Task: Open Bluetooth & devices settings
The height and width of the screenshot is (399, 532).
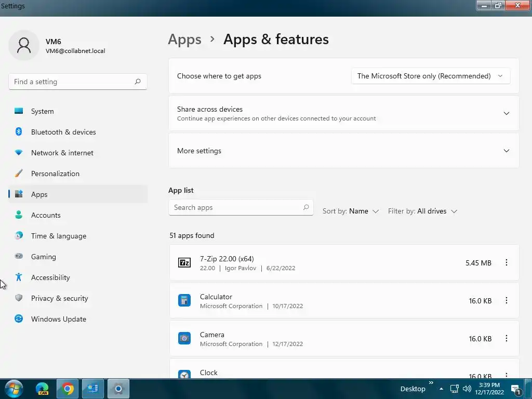Action: tap(78, 132)
